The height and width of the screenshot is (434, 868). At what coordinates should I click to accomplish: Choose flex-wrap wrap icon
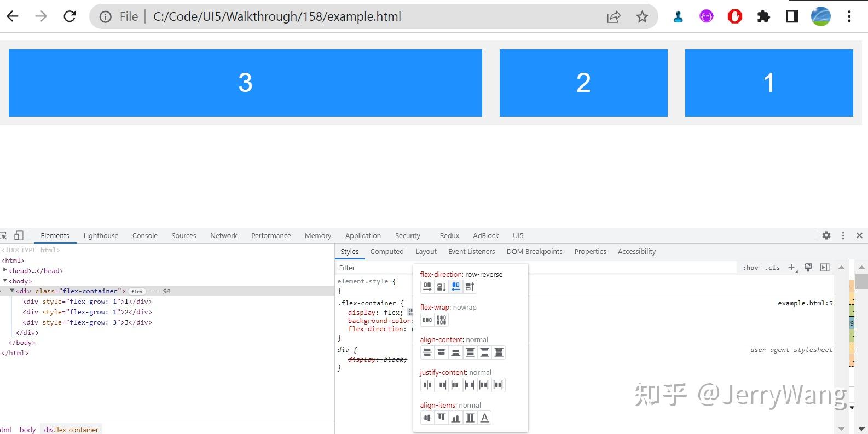click(442, 320)
